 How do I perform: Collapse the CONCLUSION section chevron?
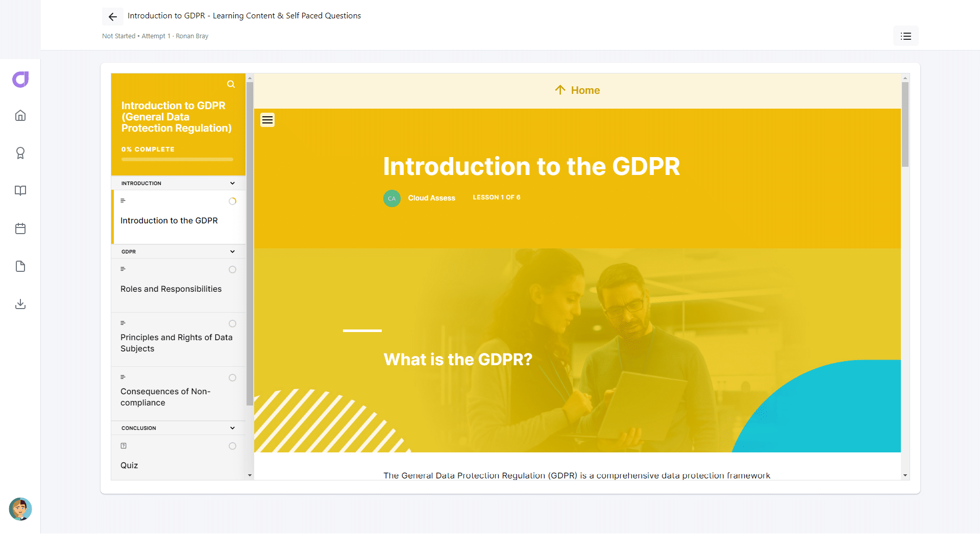(x=232, y=428)
